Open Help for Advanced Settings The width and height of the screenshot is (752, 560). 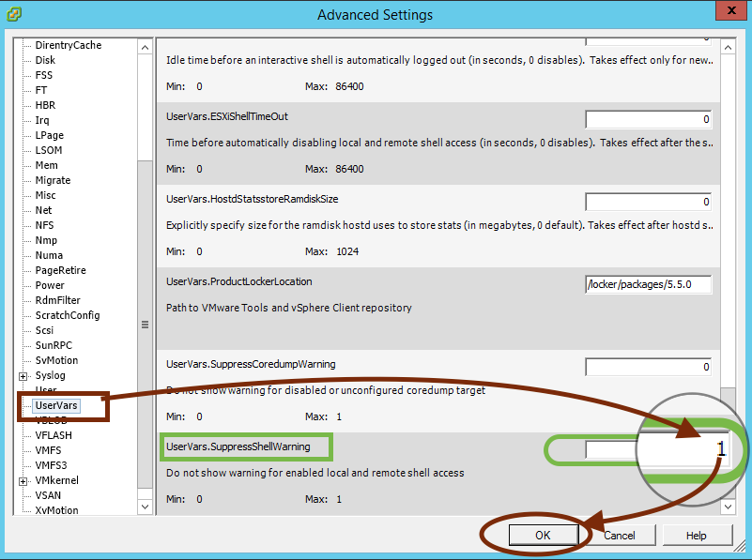(697, 535)
